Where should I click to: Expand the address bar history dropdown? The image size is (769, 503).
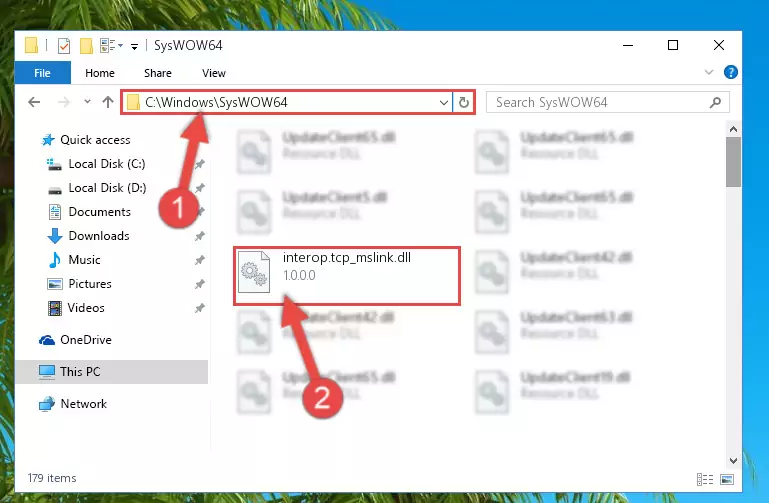pyautogui.click(x=443, y=102)
